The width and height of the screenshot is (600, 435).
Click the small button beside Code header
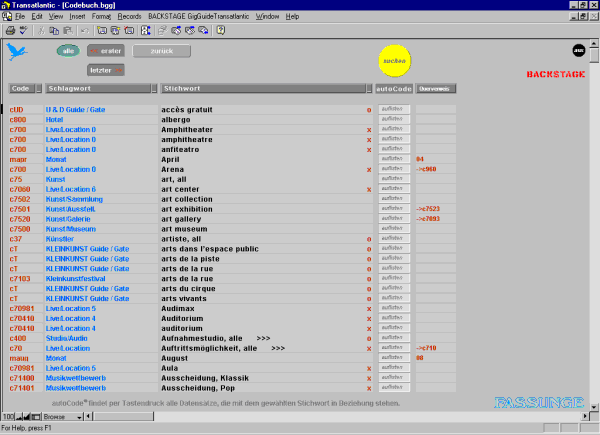[39, 88]
